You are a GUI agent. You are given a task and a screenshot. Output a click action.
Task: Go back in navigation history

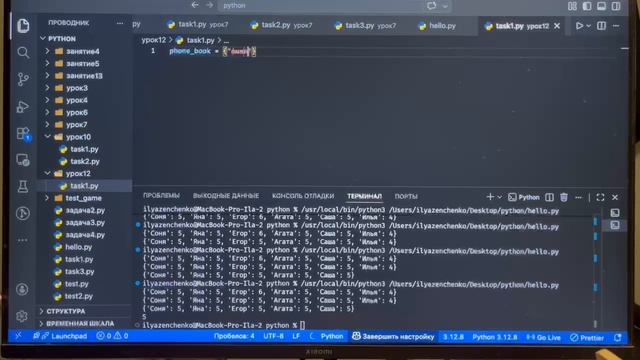195,5
